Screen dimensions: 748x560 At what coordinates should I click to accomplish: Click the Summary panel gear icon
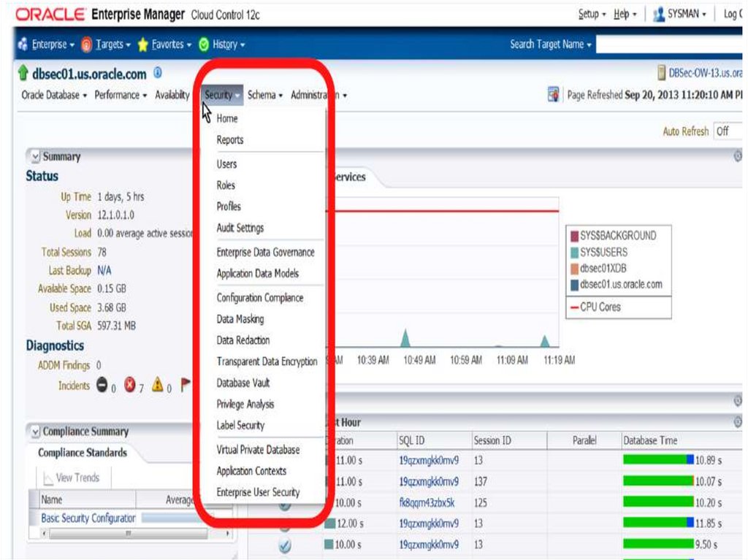tap(738, 156)
